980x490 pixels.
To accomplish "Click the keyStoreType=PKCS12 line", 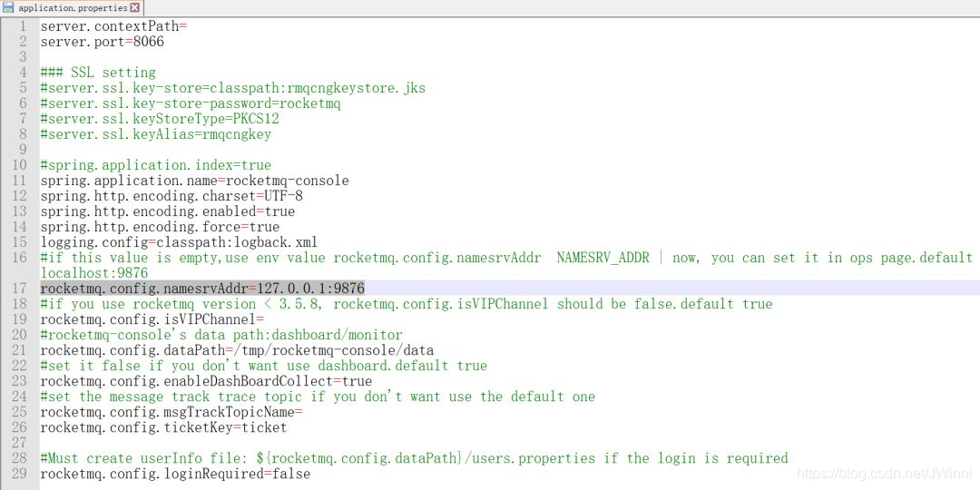I will pyautogui.click(x=160, y=120).
